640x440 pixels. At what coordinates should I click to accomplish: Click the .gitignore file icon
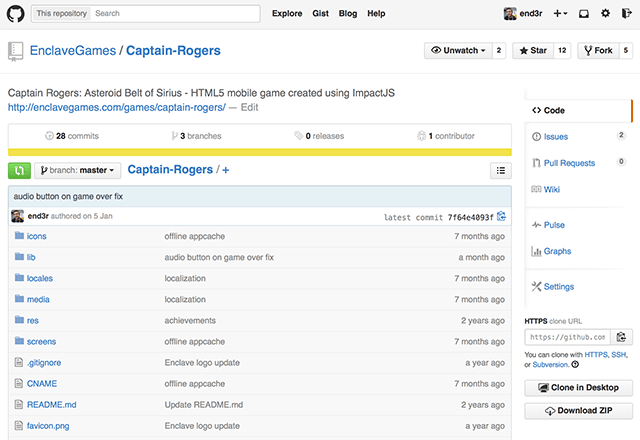(x=18, y=362)
